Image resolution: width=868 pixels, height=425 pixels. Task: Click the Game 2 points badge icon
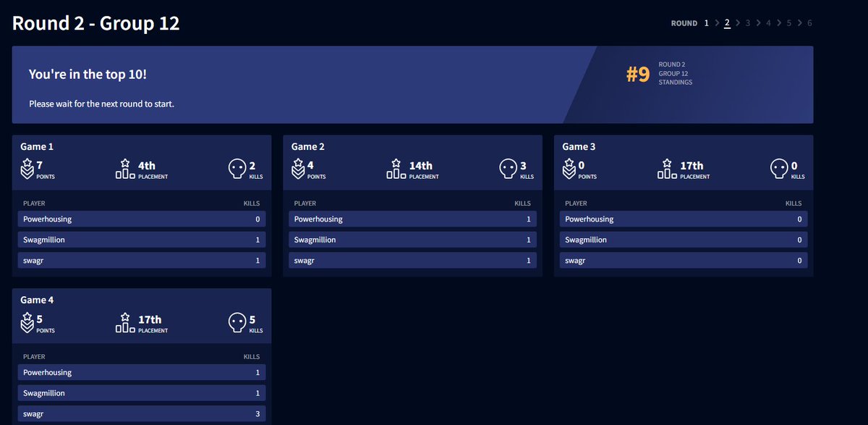pyautogui.click(x=298, y=169)
